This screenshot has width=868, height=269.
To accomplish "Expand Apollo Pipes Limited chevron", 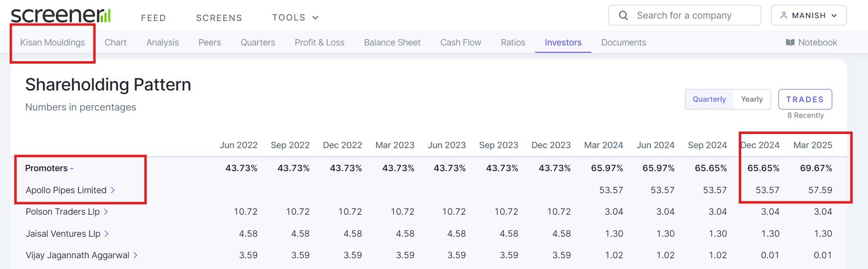I will (x=113, y=190).
